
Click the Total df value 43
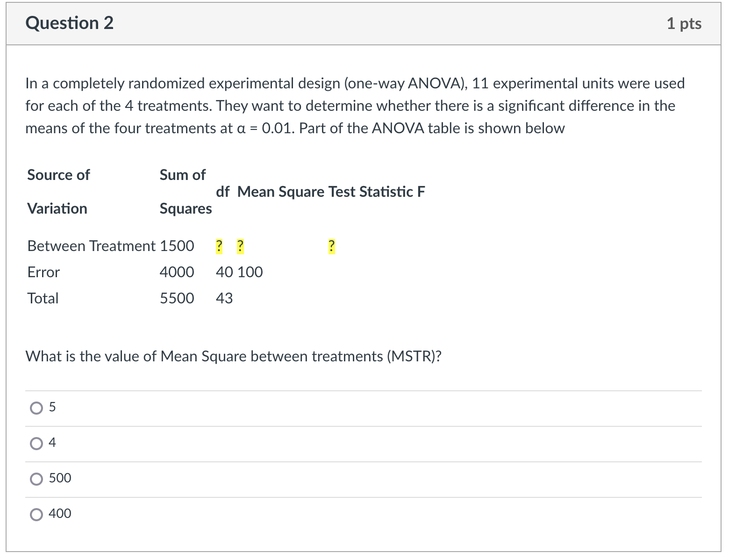224,298
